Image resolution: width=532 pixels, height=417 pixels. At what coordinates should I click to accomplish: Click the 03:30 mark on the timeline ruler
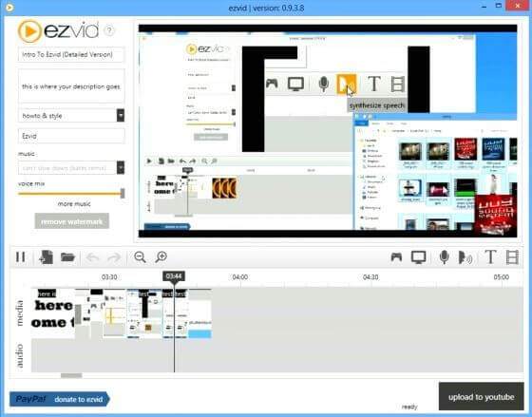point(109,277)
